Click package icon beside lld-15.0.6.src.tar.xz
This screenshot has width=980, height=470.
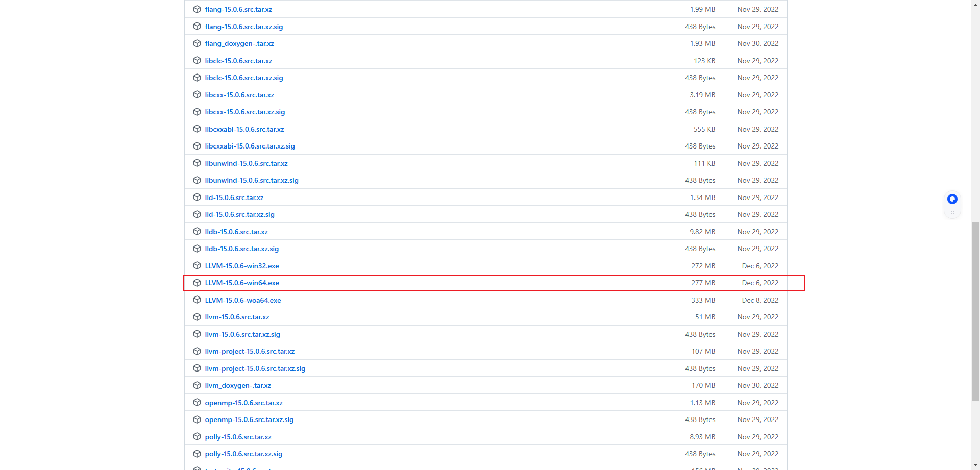(x=197, y=197)
